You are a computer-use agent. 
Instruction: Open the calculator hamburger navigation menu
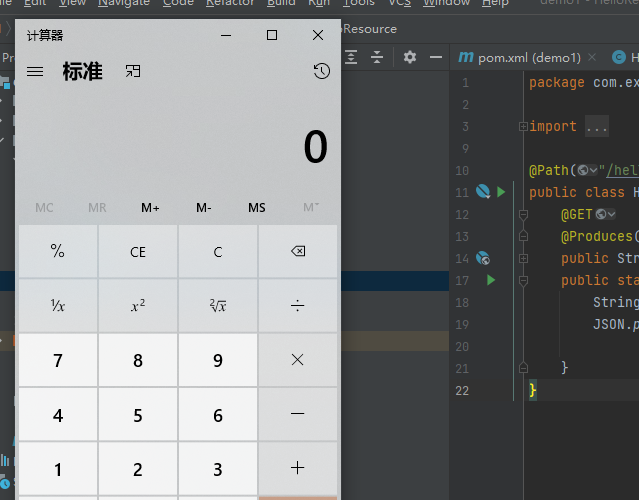(x=35, y=72)
